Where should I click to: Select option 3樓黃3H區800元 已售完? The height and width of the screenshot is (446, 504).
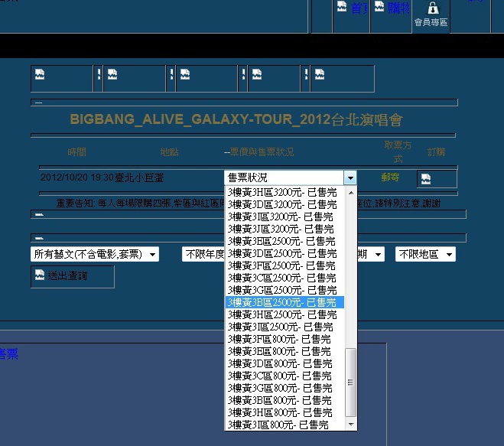(285, 412)
